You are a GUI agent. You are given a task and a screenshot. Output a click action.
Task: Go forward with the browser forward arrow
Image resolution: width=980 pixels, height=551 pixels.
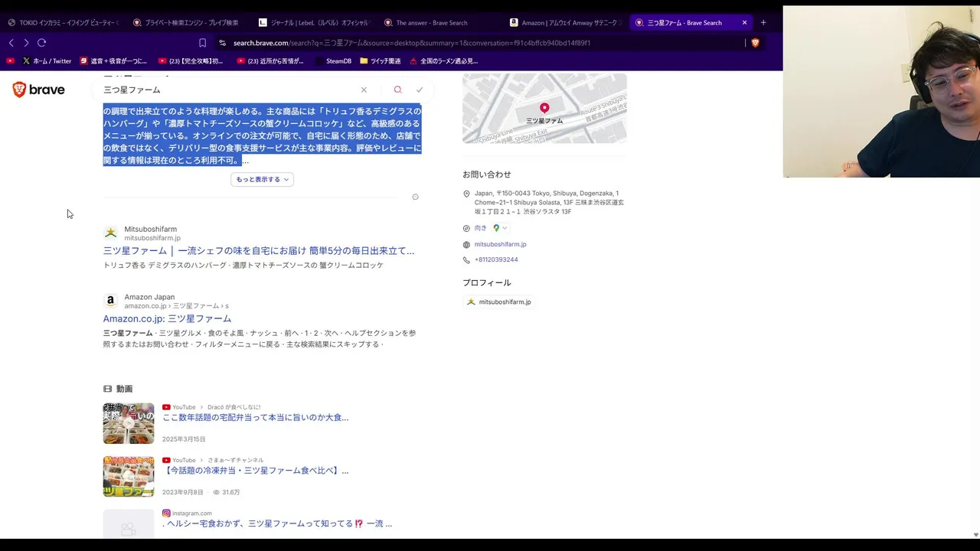(x=26, y=43)
